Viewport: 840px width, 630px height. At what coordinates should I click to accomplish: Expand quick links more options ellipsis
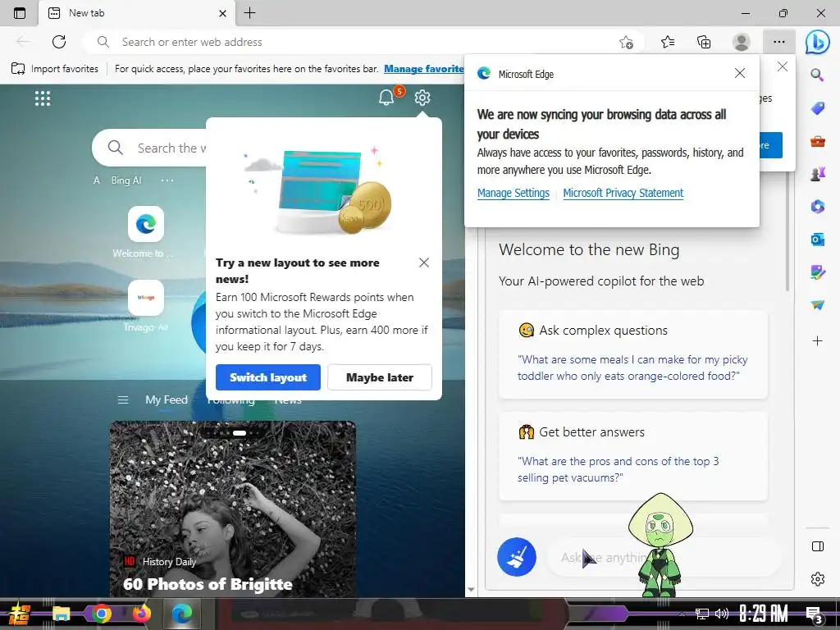(167, 180)
